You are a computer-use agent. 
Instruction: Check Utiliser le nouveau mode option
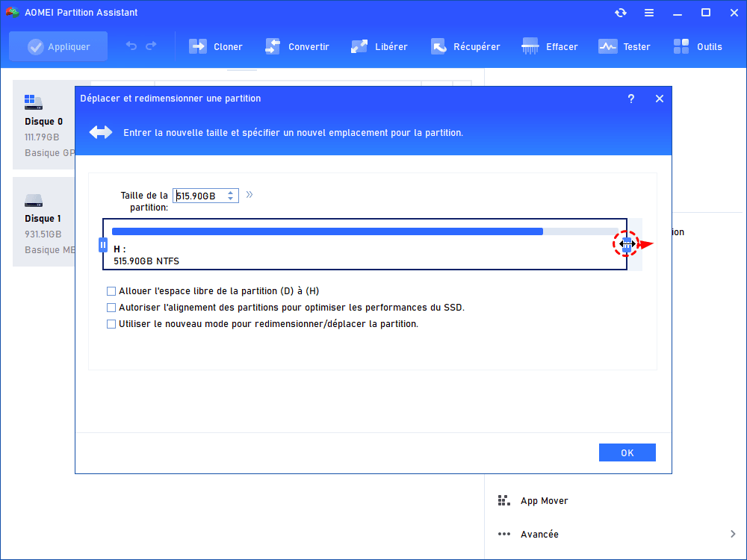click(x=111, y=324)
